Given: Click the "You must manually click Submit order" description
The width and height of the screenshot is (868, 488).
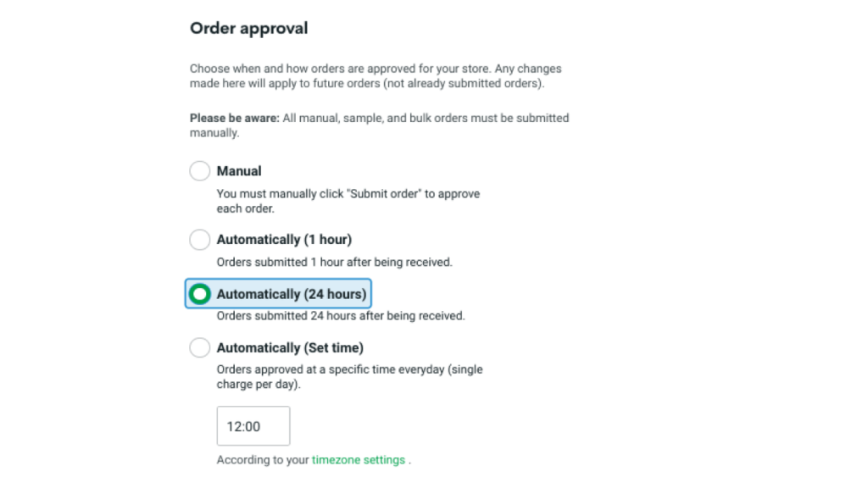Looking at the screenshot, I should [348, 194].
